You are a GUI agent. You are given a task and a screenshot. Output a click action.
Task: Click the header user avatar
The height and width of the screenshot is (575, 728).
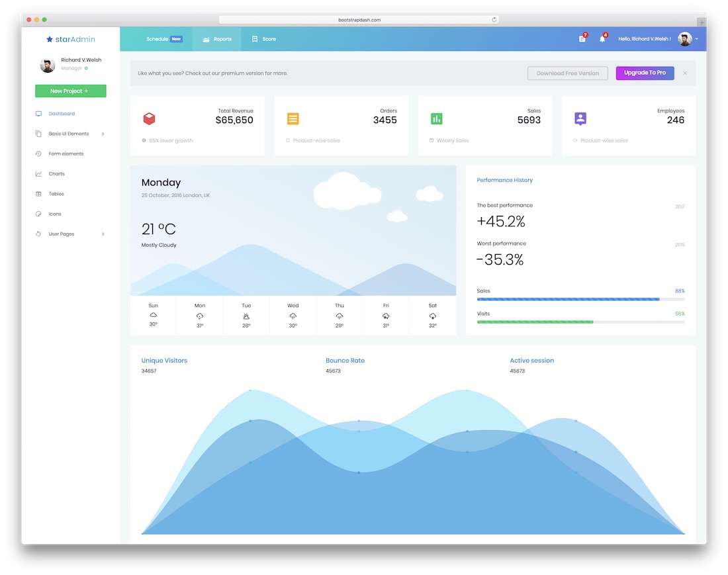[x=685, y=39]
